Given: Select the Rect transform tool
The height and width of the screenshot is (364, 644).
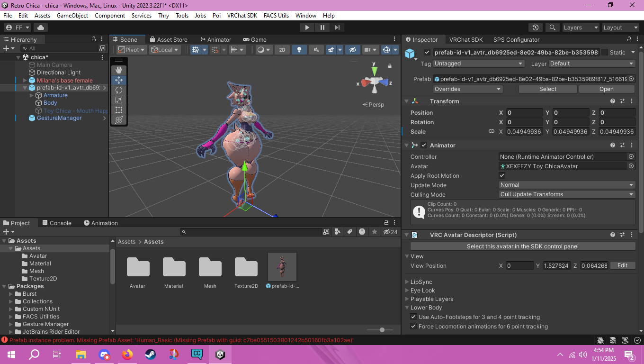Looking at the screenshot, I should [119, 110].
